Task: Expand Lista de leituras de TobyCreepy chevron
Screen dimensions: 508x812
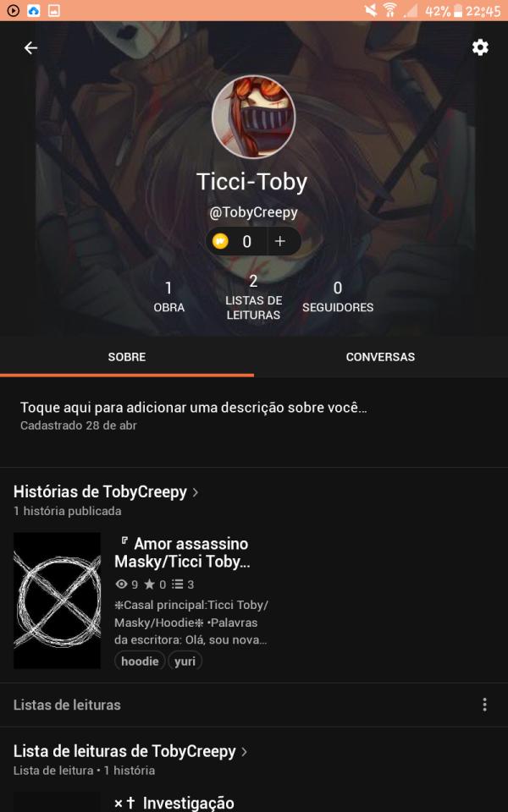Action: (244, 751)
